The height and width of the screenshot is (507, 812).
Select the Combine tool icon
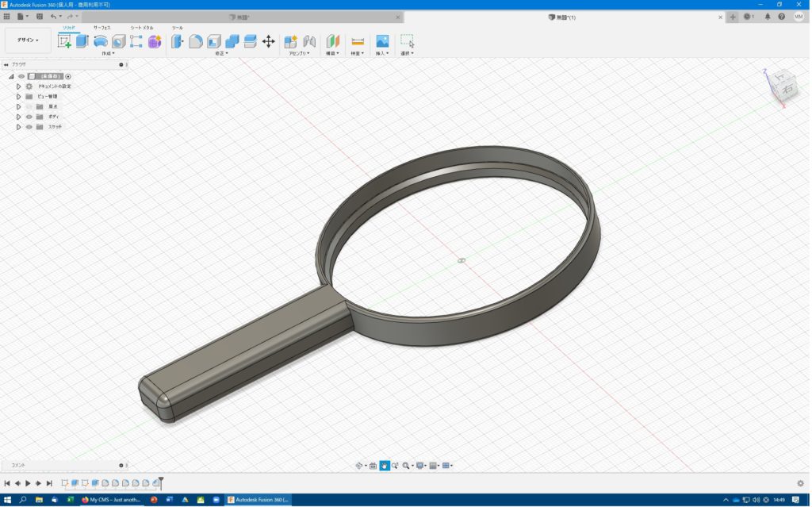[x=232, y=41]
